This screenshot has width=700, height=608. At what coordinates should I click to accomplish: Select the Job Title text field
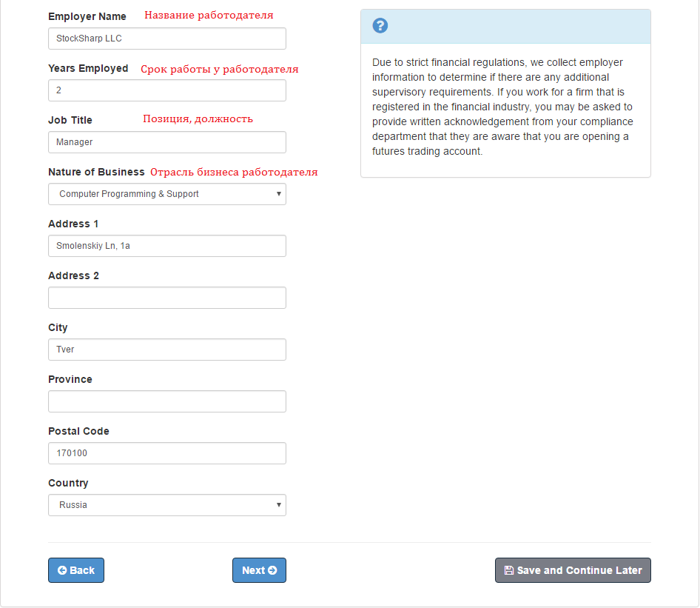click(166, 142)
